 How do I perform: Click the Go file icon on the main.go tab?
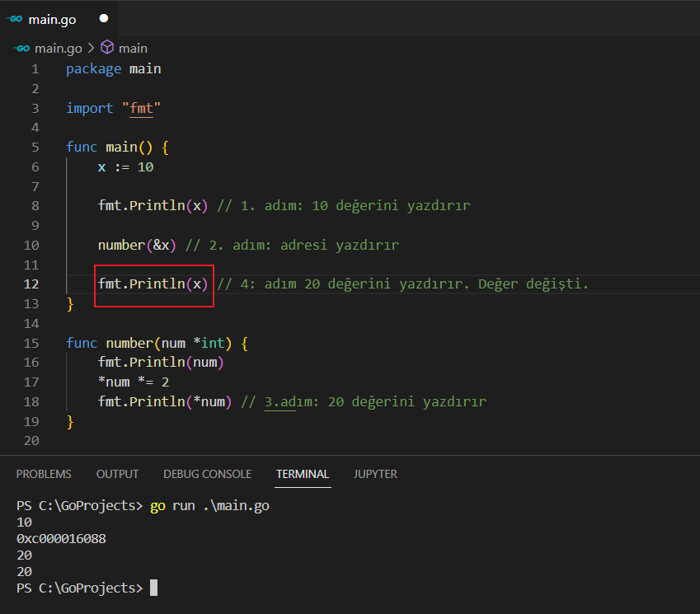pos(15,19)
